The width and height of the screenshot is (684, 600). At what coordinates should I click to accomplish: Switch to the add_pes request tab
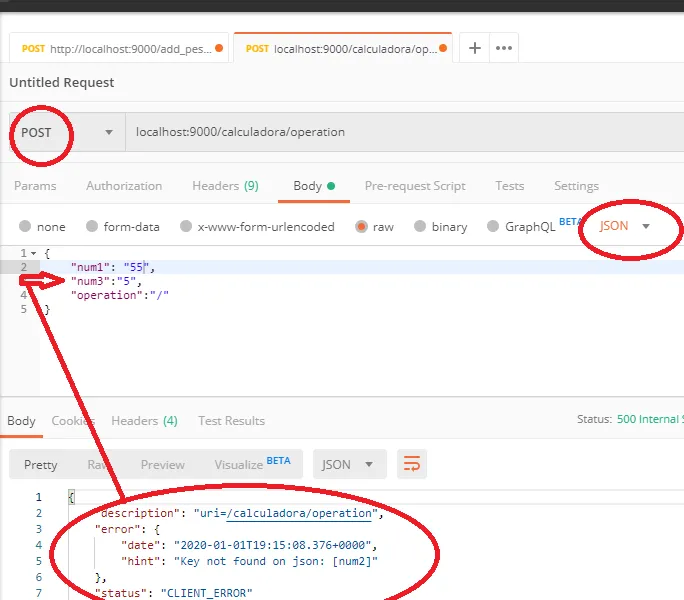tap(119, 48)
